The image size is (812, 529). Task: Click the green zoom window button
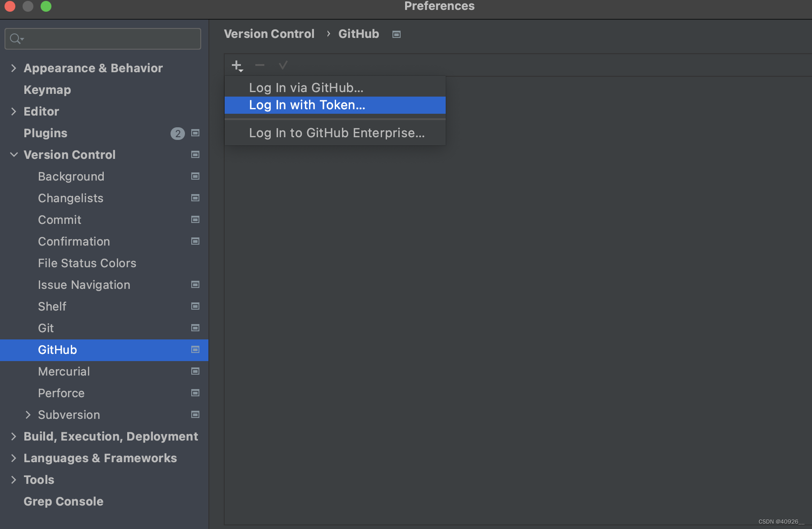46,6
